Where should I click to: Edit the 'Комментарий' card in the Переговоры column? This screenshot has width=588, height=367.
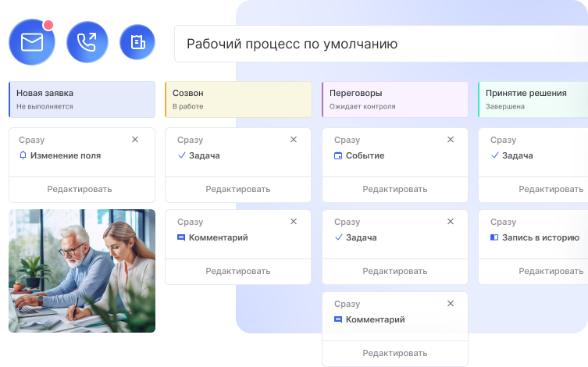point(395,353)
